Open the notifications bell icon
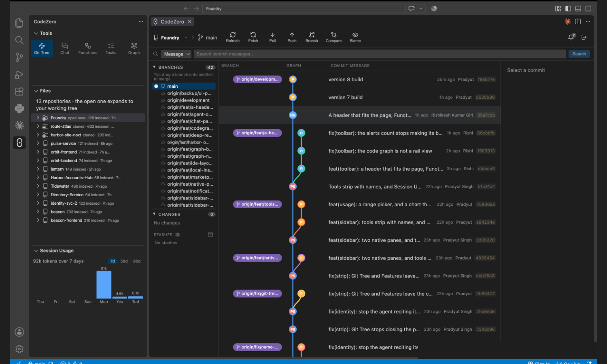Viewport: 607px width, 364px height. point(571,37)
